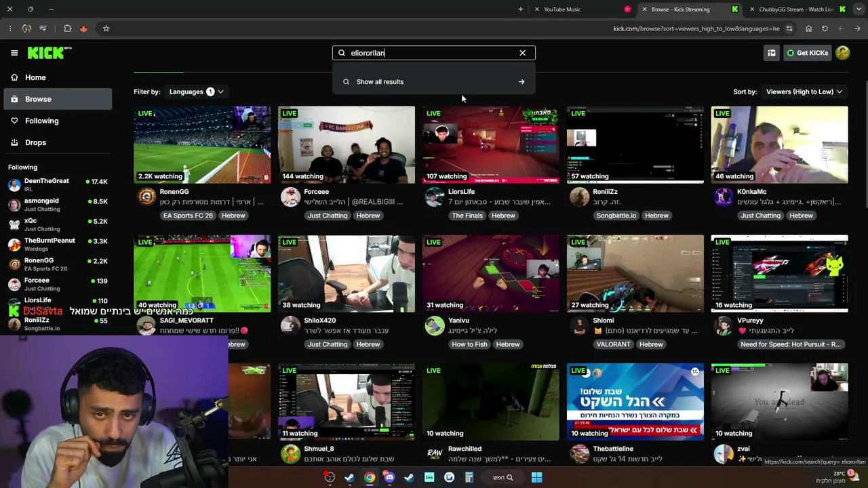Viewport: 868px width, 488px height.
Task: Open the browser three-dot menu
Action: [10, 28]
